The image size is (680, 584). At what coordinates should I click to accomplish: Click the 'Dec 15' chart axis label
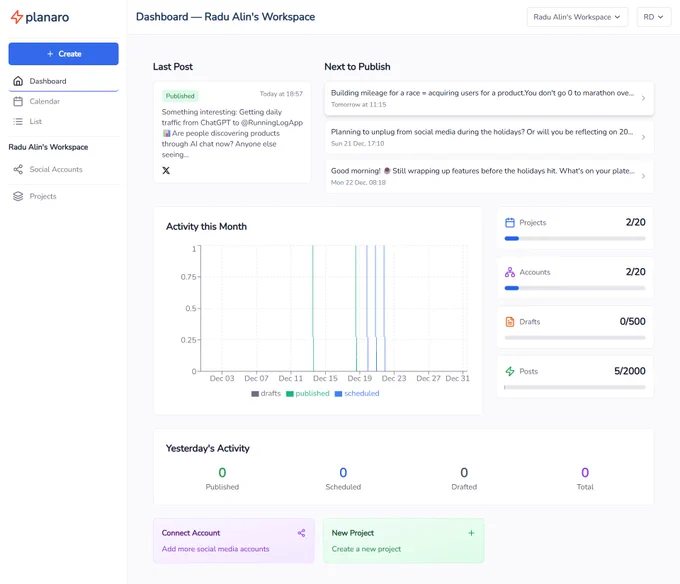325,378
